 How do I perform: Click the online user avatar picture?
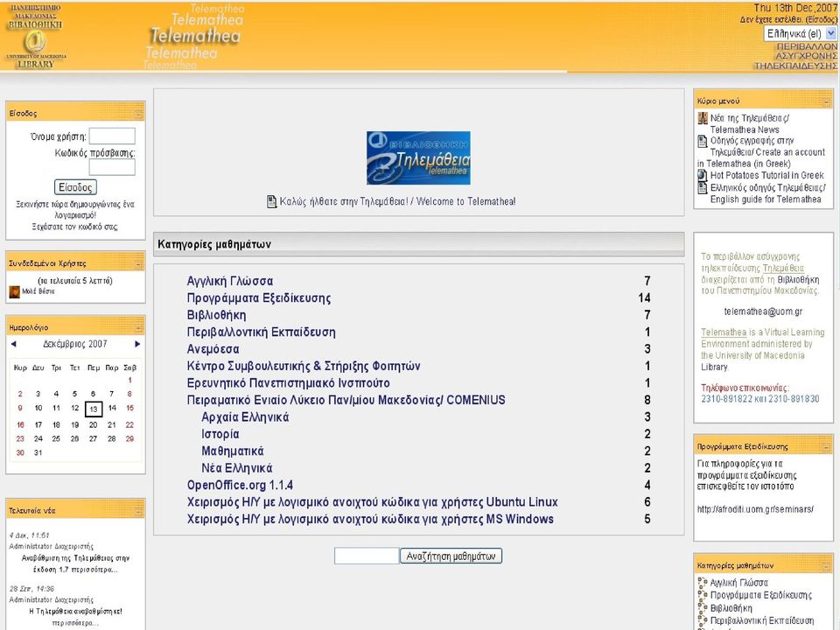tap(15, 292)
